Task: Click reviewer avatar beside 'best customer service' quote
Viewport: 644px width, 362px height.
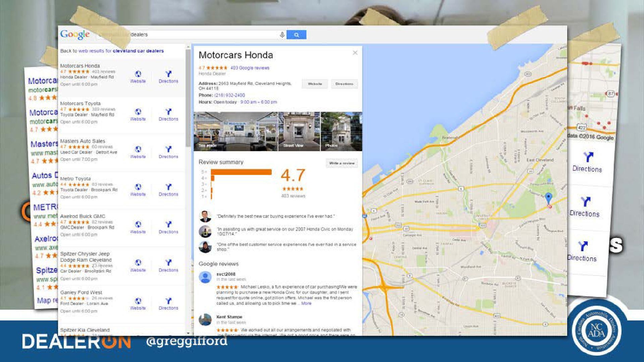Action: tap(205, 247)
